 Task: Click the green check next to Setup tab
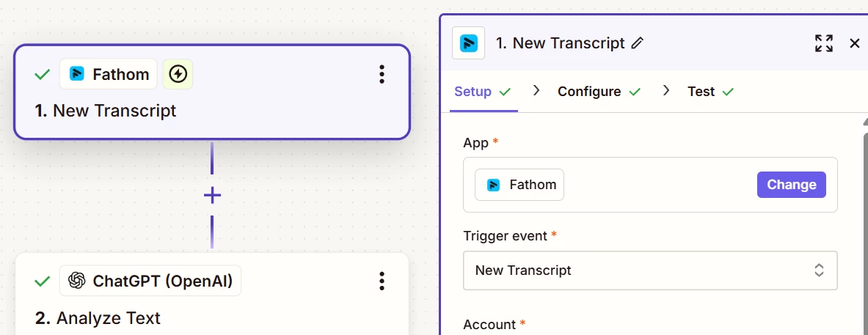pyautogui.click(x=505, y=92)
